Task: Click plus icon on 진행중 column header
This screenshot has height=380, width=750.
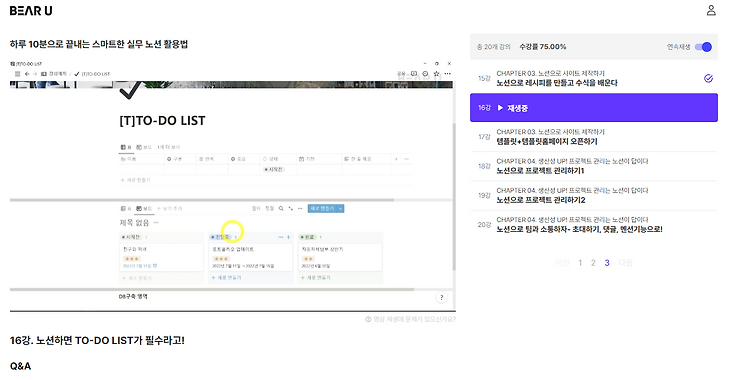Action: click(288, 237)
